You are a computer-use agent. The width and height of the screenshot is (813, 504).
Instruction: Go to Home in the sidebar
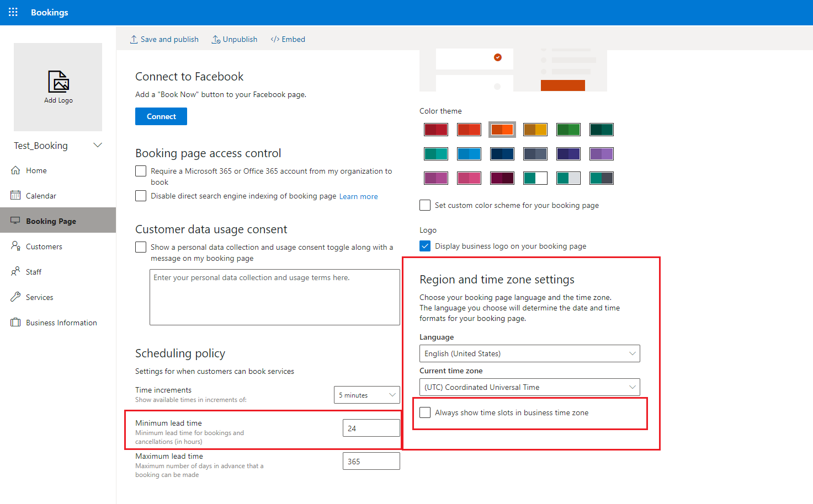click(58, 170)
